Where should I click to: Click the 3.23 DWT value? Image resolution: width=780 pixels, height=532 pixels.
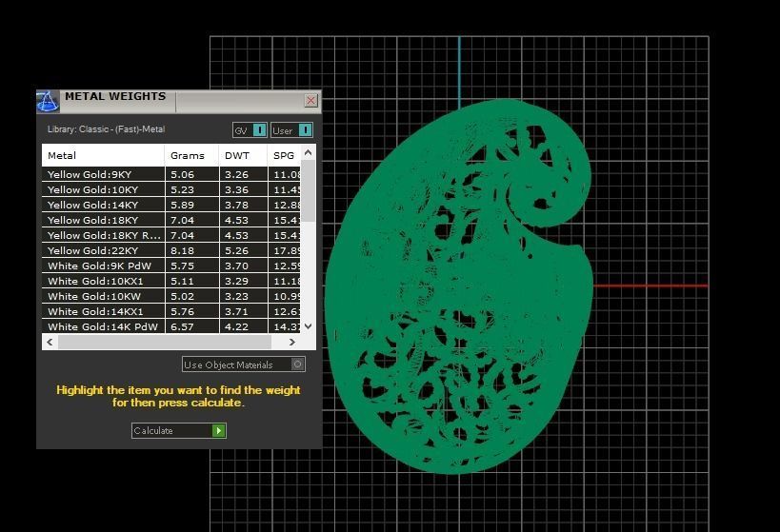[236, 296]
